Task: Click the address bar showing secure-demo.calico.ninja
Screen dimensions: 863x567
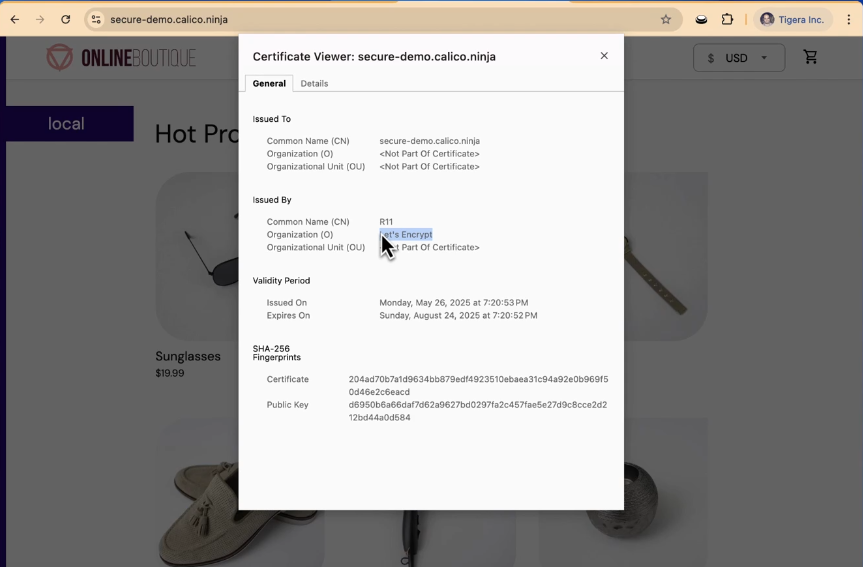Action: (380, 19)
